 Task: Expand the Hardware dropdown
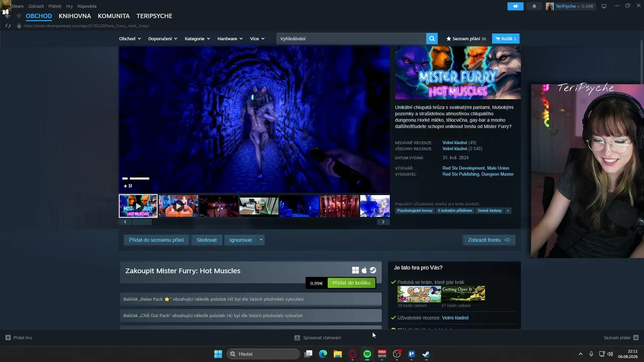(230, 39)
